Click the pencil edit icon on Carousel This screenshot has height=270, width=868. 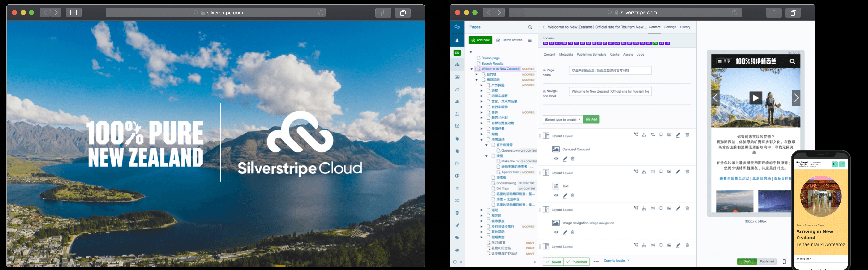click(x=565, y=159)
